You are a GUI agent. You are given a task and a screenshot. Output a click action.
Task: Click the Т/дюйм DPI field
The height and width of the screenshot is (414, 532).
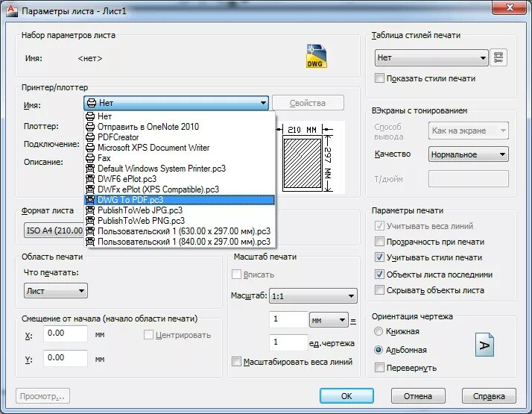click(468, 179)
